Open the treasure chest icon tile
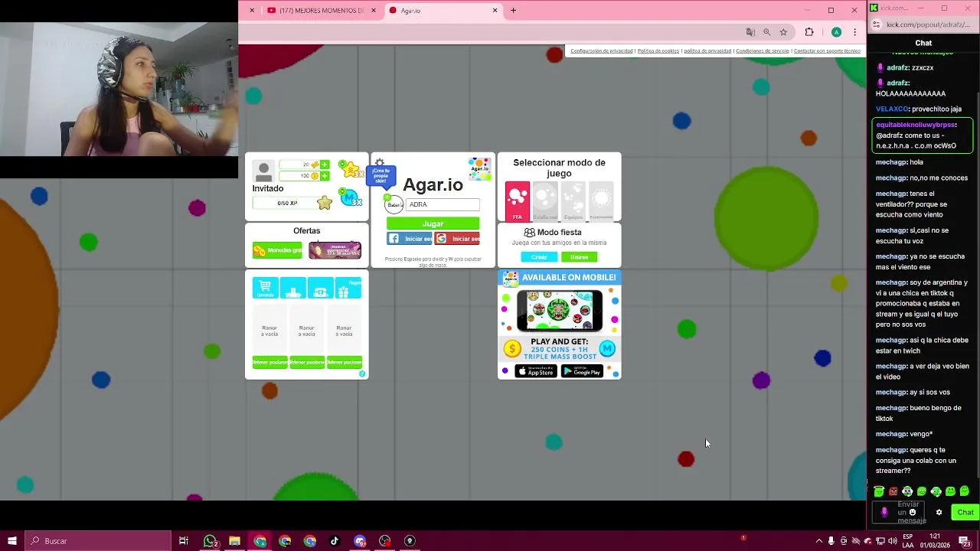The width and height of the screenshot is (980, 551). tap(320, 288)
